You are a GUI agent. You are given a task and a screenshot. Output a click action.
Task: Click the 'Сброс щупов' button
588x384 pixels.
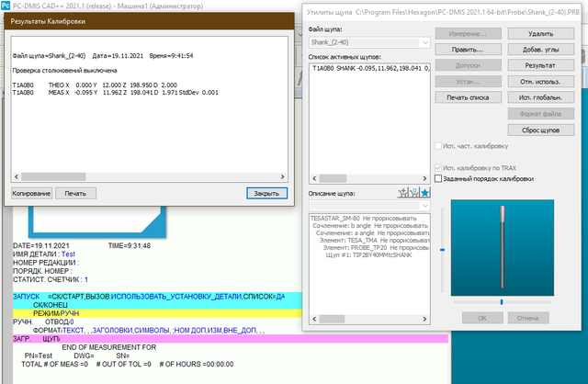point(541,130)
